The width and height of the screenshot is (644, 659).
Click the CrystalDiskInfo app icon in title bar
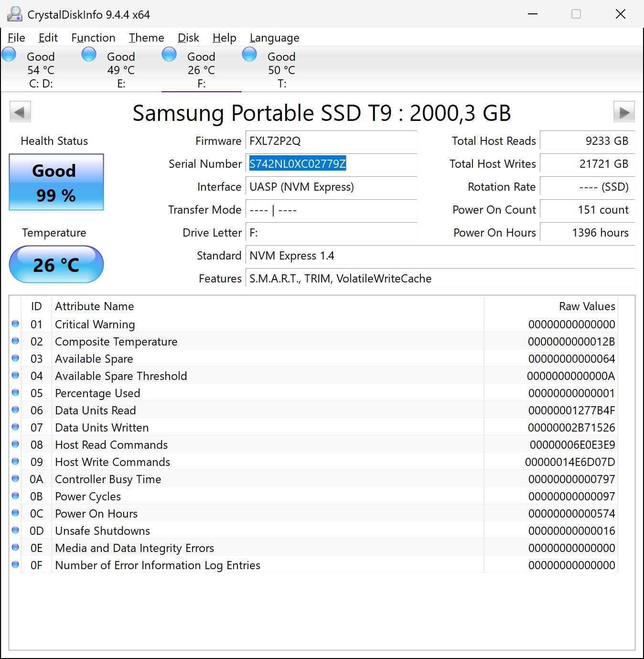14,14
